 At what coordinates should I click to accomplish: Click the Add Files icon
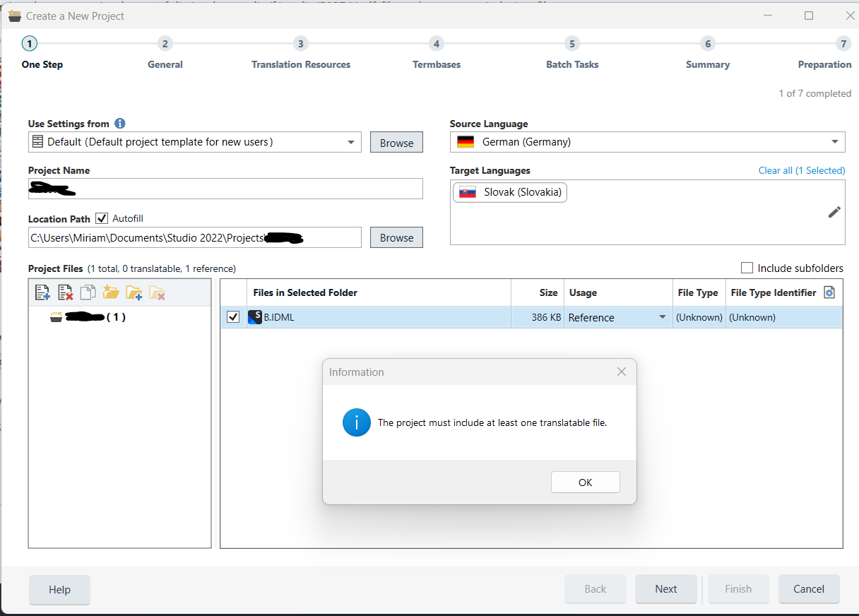42,292
